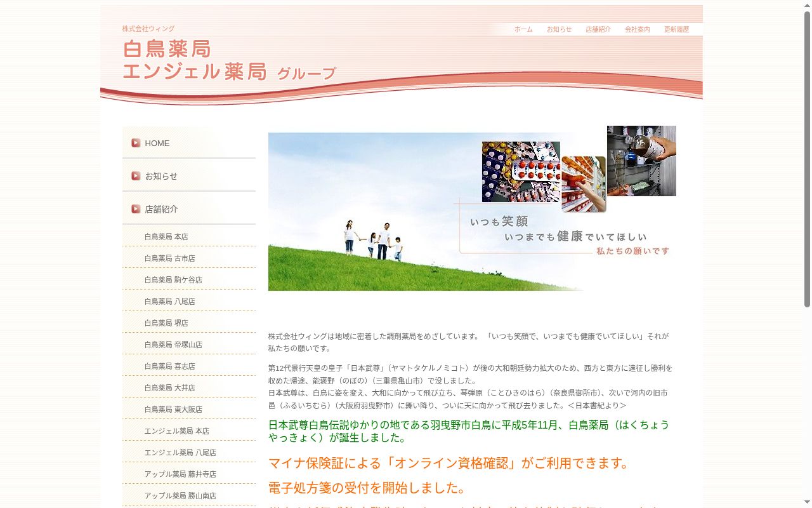
Task: Click the arrow icon beside HOME
Action: click(x=136, y=143)
